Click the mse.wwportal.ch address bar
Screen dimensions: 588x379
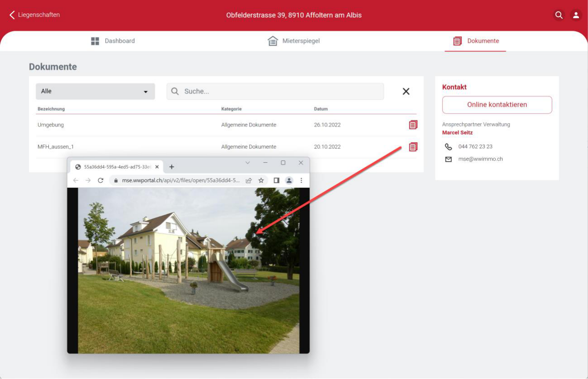point(181,180)
